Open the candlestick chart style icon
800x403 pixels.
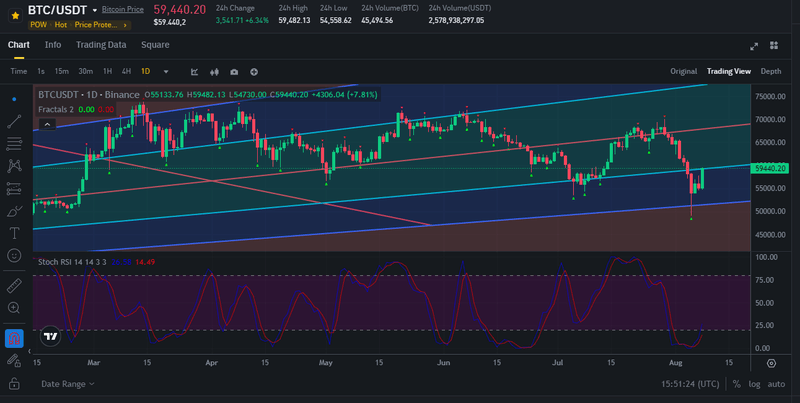[x=214, y=72]
